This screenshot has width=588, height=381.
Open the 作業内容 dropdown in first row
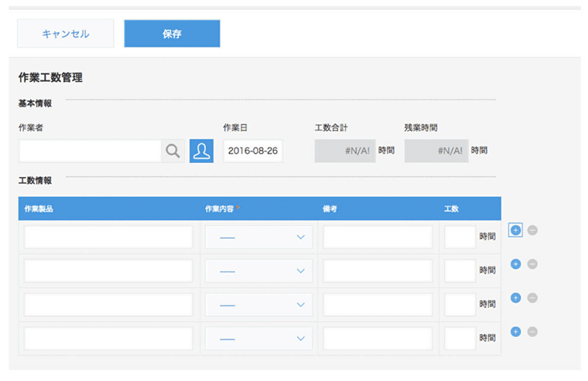259,237
